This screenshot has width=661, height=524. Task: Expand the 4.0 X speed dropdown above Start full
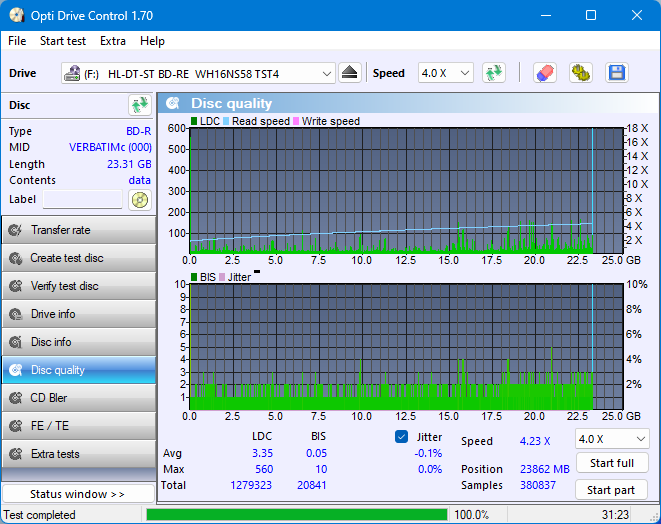(611, 439)
